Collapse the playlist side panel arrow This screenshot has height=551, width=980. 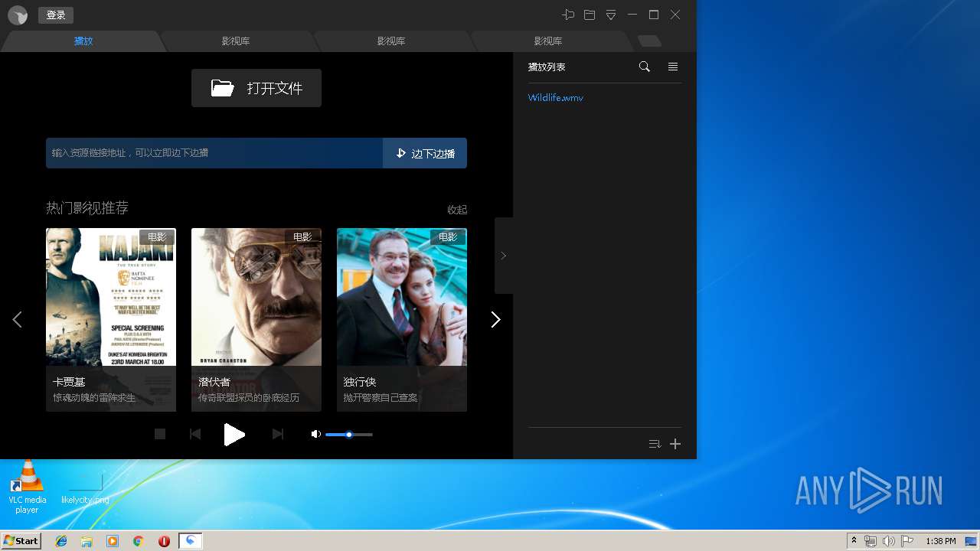pyautogui.click(x=503, y=256)
